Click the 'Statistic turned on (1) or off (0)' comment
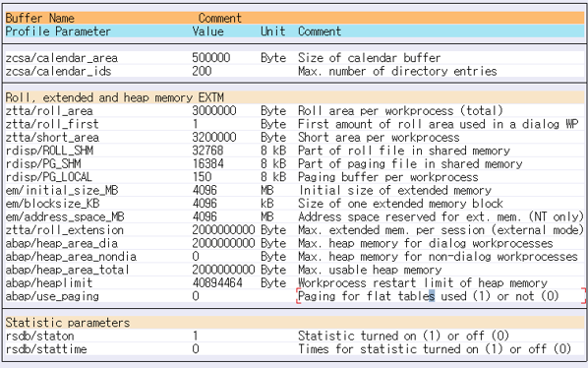The width and height of the screenshot is (588, 368). tap(403, 336)
